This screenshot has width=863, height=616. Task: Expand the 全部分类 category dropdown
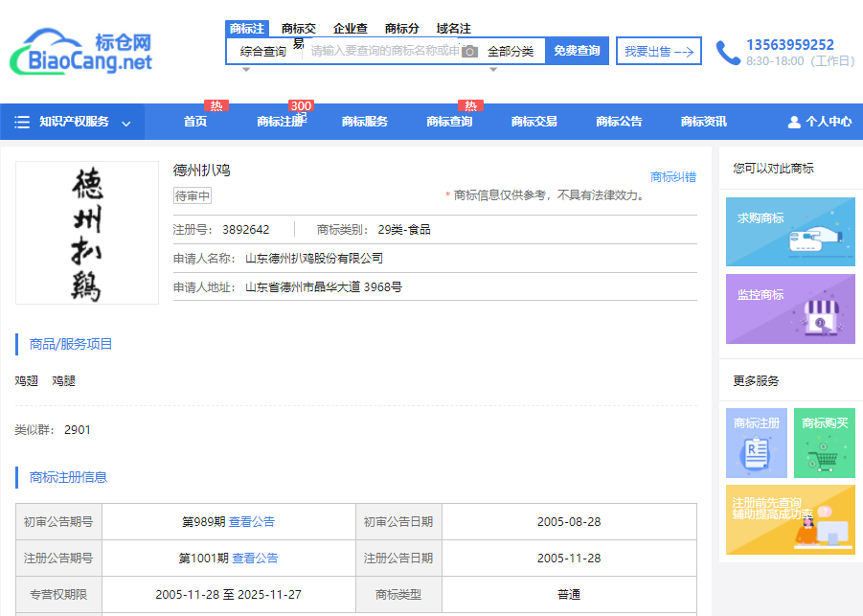coord(510,52)
